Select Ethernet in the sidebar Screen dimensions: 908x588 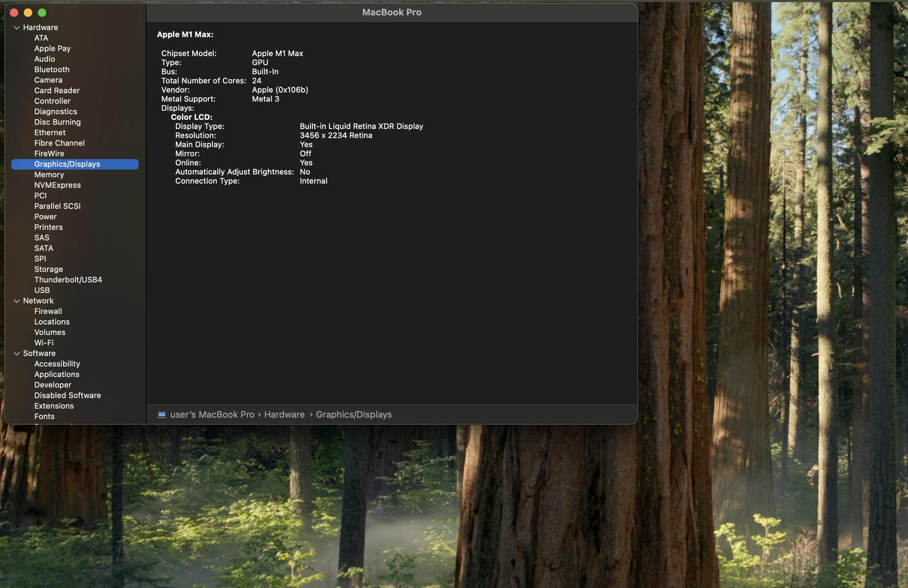pos(50,133)
